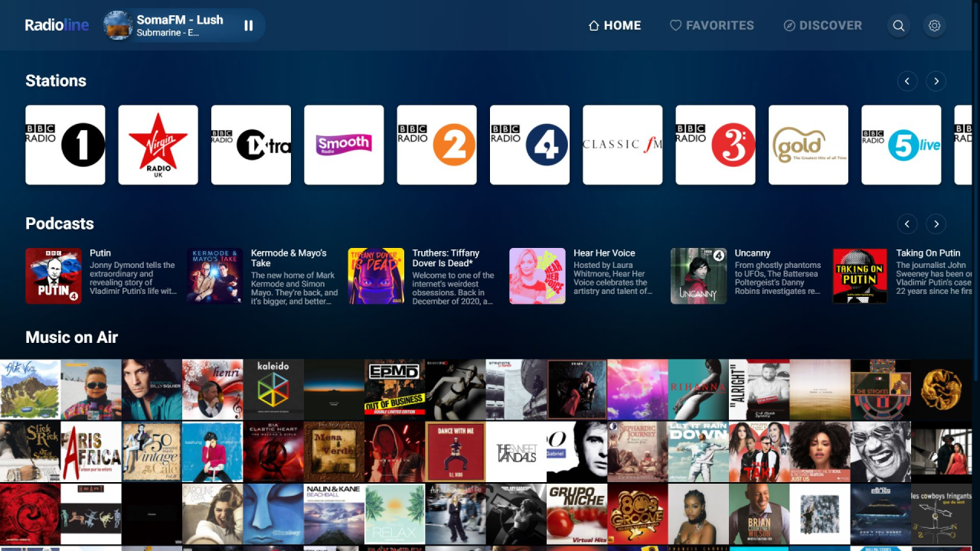Tune into Smooth Radio
The width and height of the screenshot is (980, 551).
pos(344,144)
